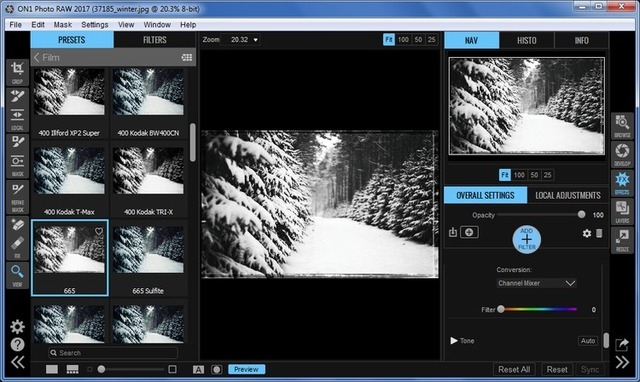Switch to the Develop module
640x382 pixels.
click(622, 155)
